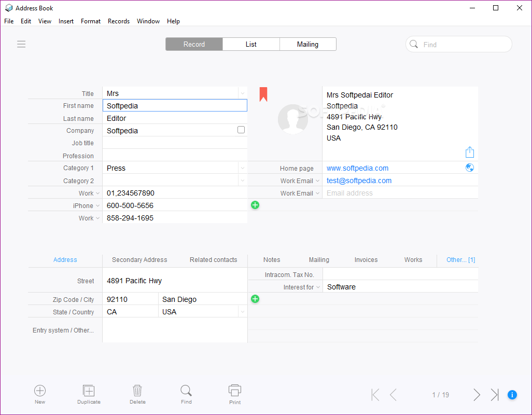Open the Insert menu
This screenshot has height=415, width=532.
pos(66,21)
